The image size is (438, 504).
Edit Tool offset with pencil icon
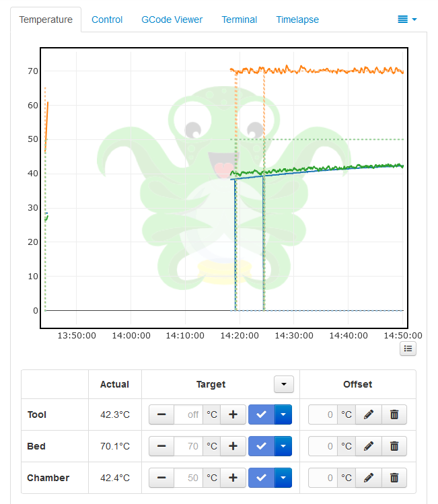point(369,415)
